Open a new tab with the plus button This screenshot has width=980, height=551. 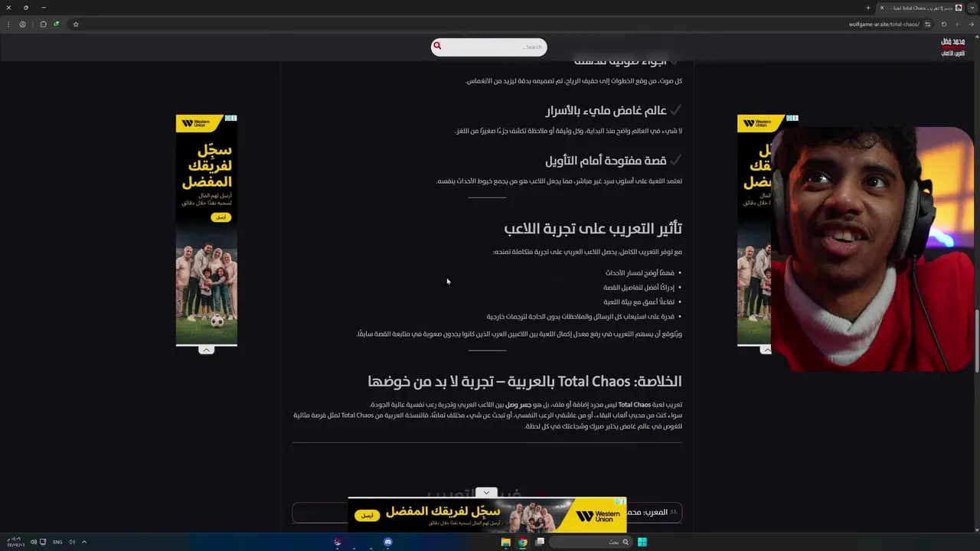(868, 8)
